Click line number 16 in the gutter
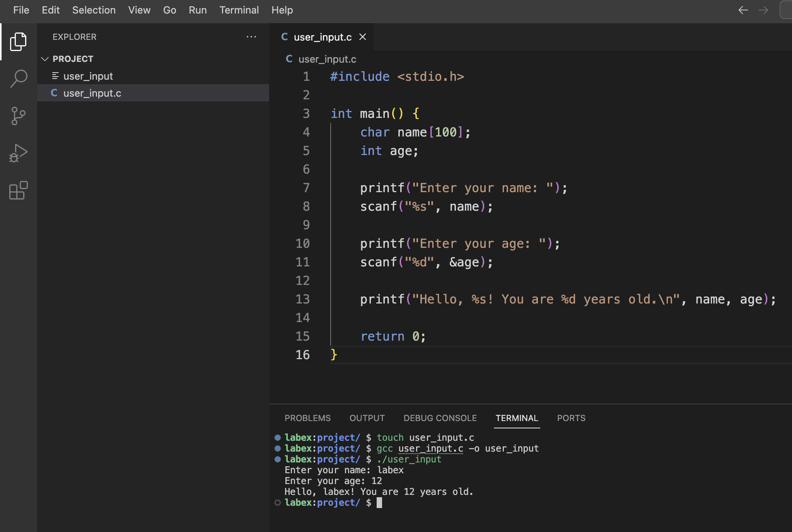Screen dimensions: 792x532 [x=302, y=355]
